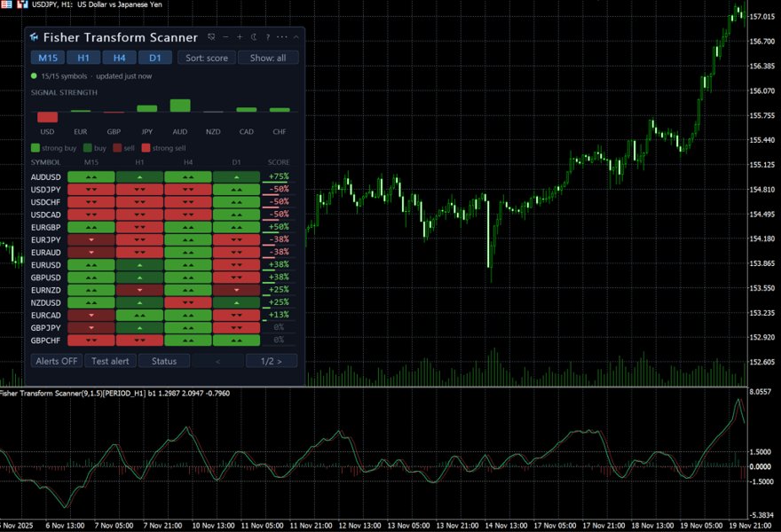Click EURAUD H4 strong buy cell

click(x=188, y=253)
